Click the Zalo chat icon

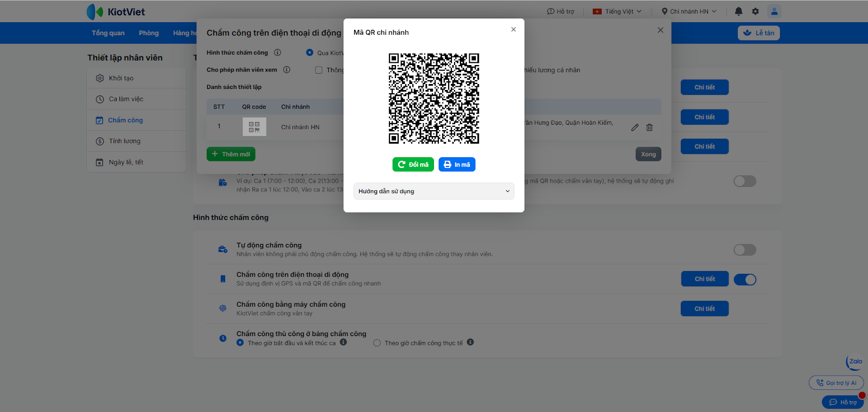tap(854, 362)
